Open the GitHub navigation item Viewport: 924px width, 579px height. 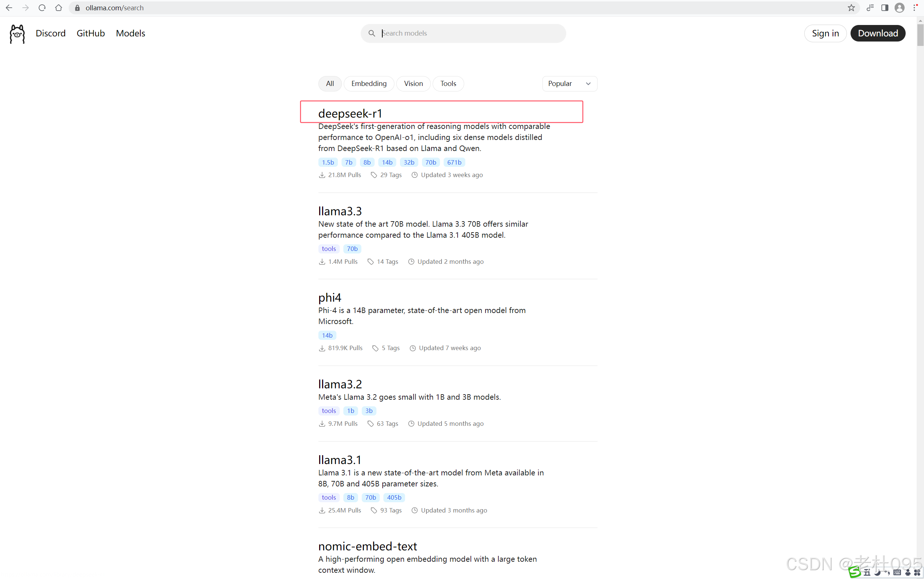point(91,33)
